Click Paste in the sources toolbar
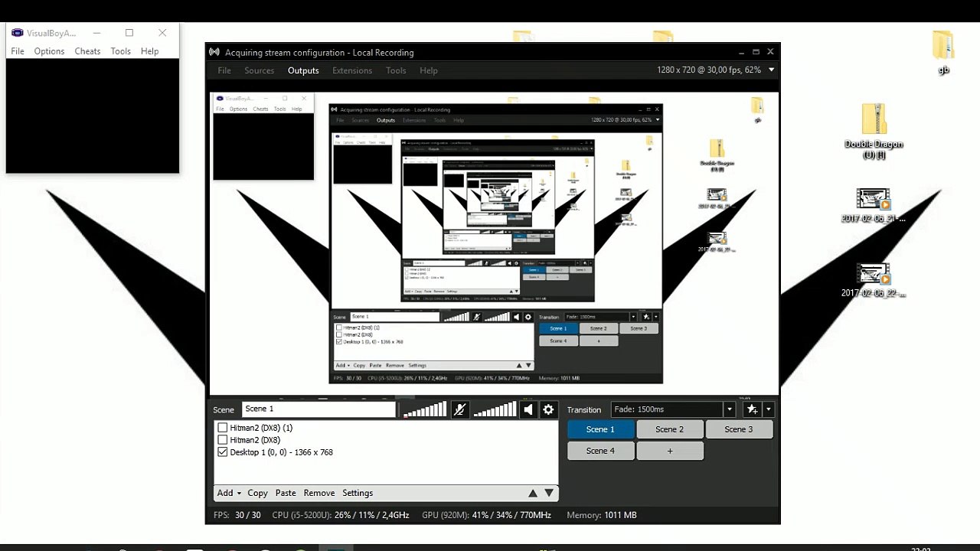 pyautogui.click(x=286, y=493)
